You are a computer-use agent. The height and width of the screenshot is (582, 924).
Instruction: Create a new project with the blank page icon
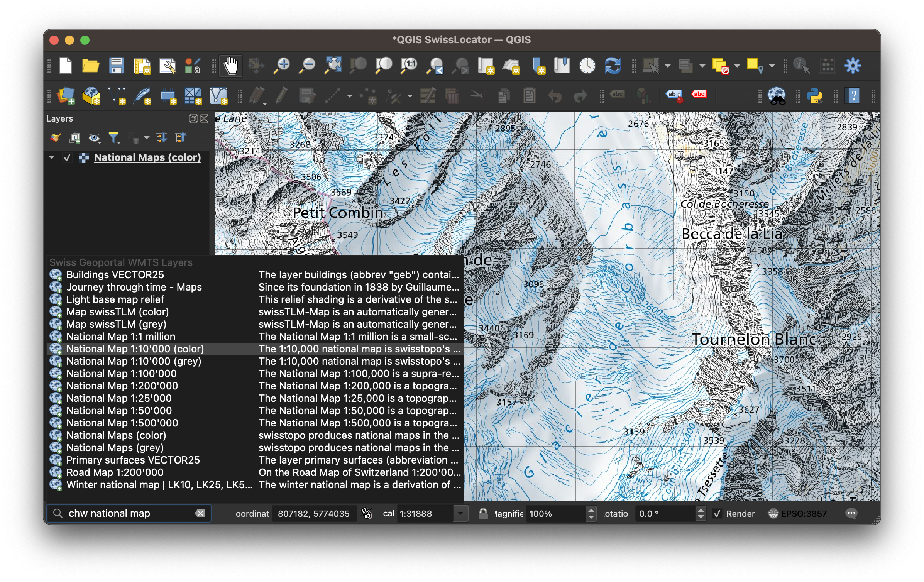(x=65, y=66)
